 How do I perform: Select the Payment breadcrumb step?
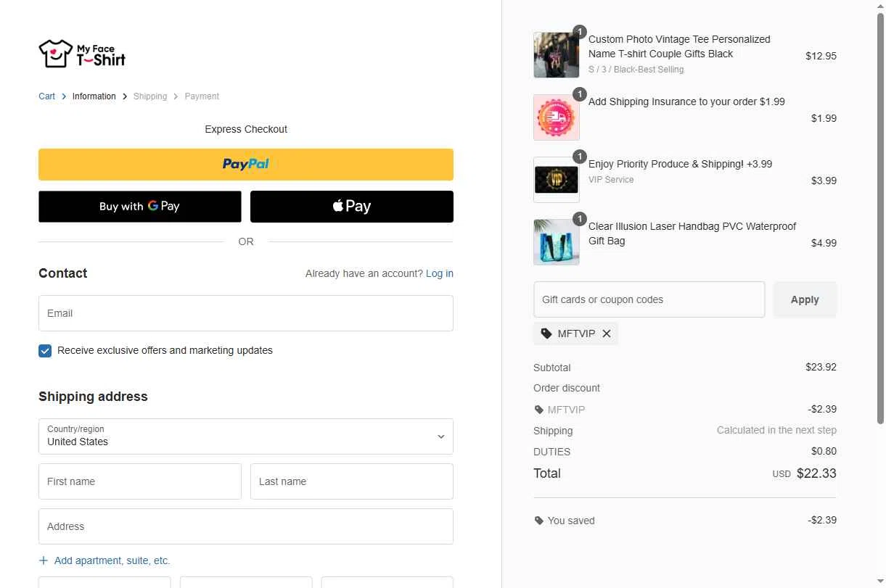[202, 96]
